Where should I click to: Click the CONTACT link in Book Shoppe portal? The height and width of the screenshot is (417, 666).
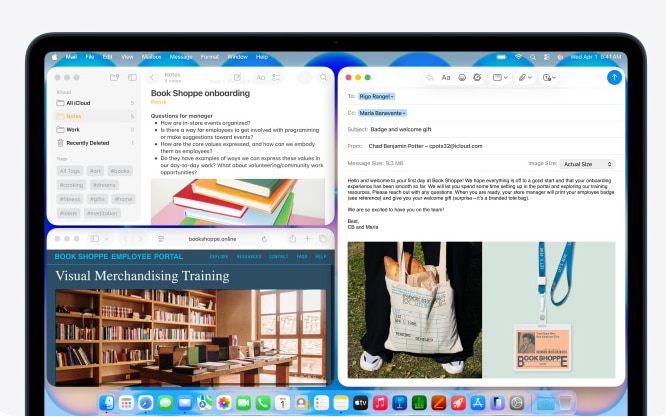point(278,256)
